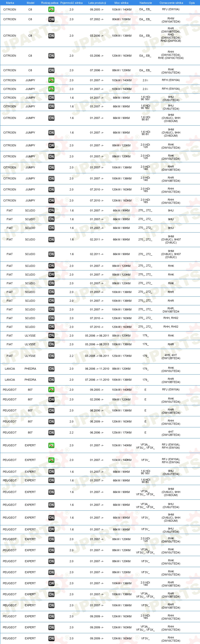Click ON icon in Scudo RHR, DW10BTED4 row

coord(51,309)
